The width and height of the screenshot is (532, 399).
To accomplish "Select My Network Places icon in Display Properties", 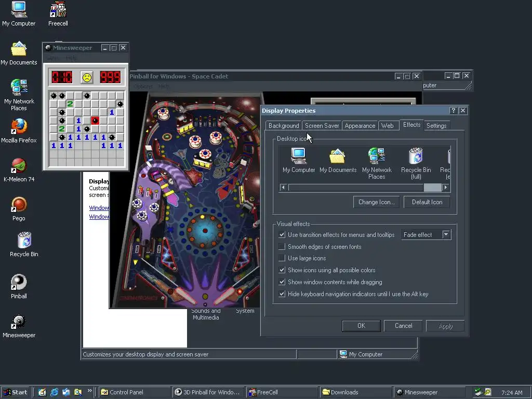I will 377,163.
